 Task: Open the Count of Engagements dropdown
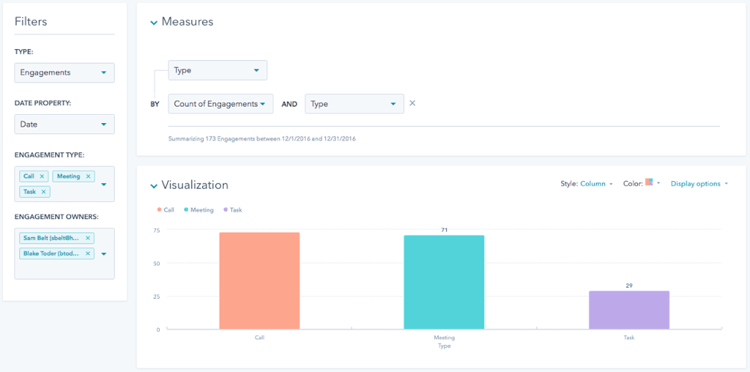tap(221, 104)
